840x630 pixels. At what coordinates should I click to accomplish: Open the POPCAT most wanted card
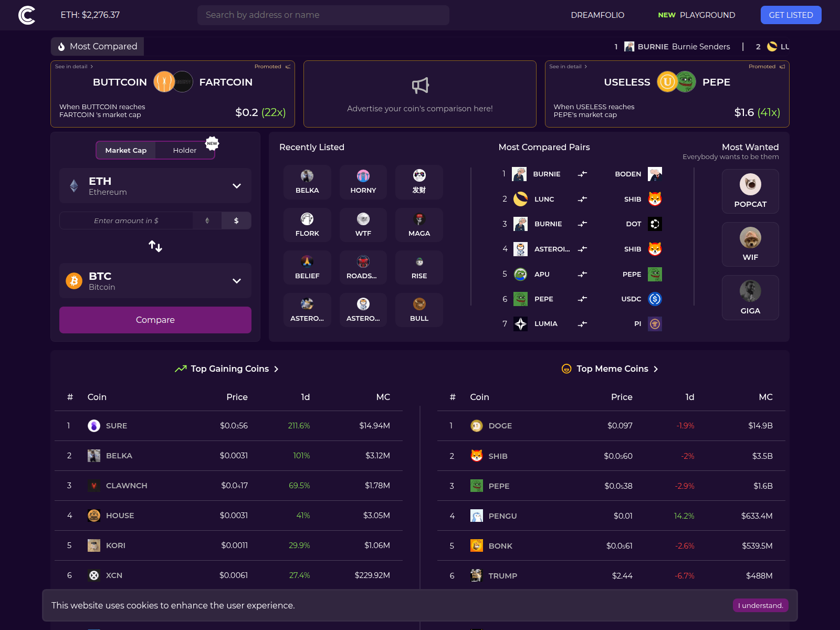[x=750, y=191]
